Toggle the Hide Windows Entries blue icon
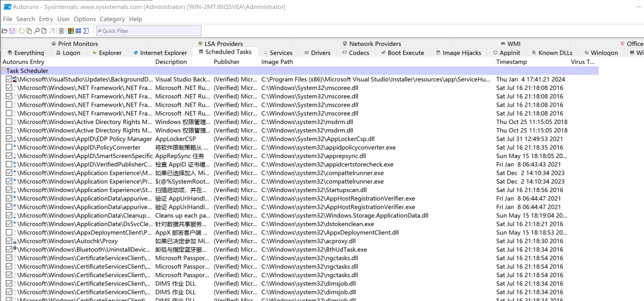644x301 pixels. pos(79,31)
